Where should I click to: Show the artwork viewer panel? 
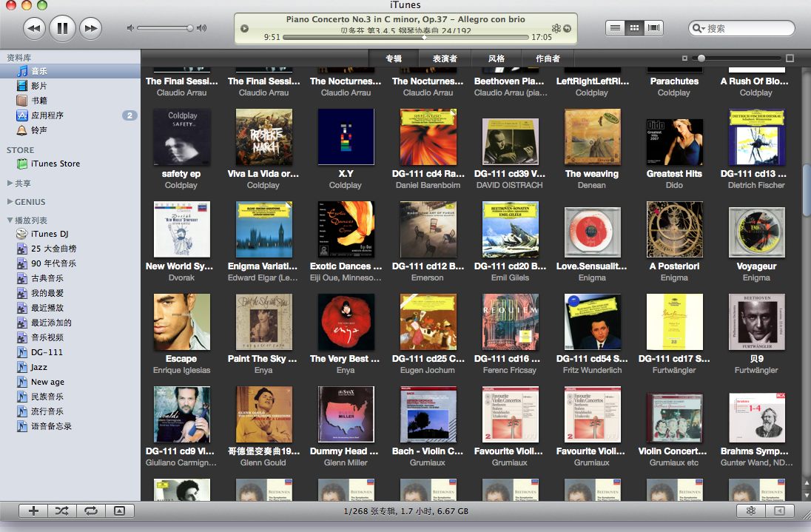119,511
